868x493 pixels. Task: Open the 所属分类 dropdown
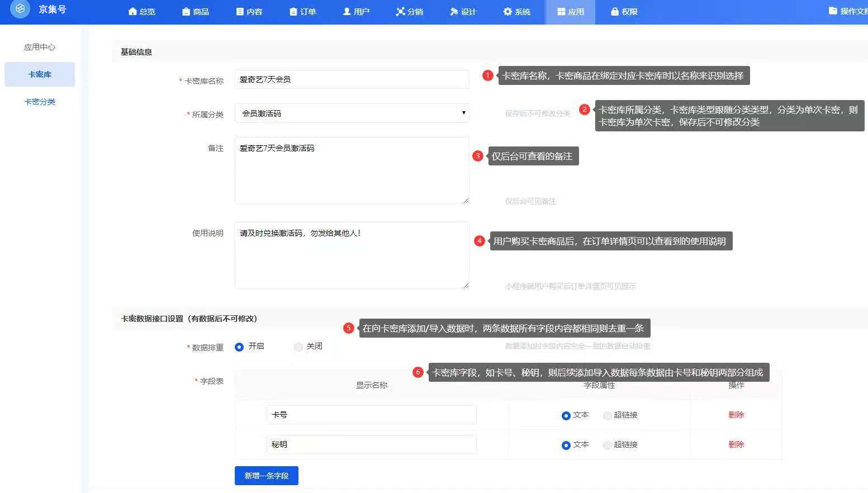(352, 113)
